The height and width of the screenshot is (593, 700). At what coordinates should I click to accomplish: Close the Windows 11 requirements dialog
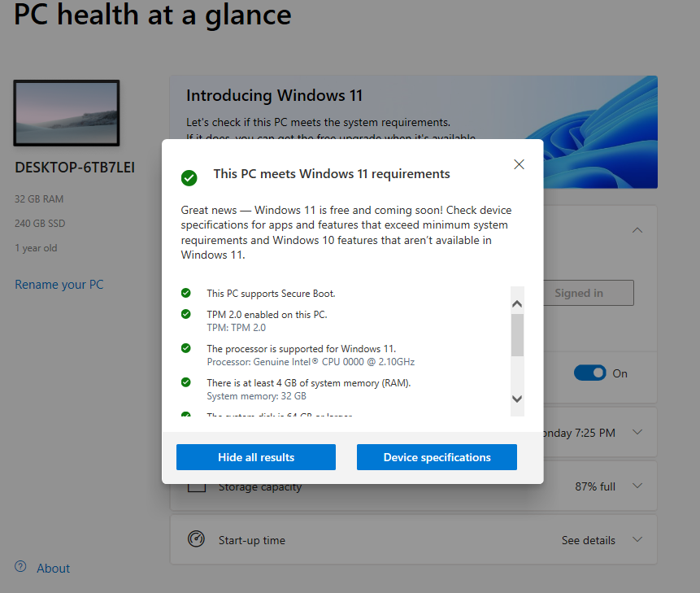519,164
